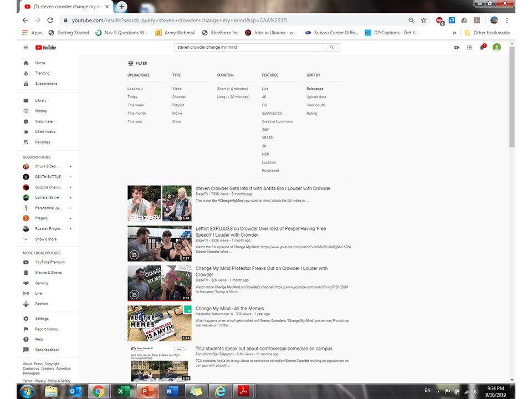Open Report history in sidebar
The height and width of the screenshot is (399, 532).
tap(48, 329)
